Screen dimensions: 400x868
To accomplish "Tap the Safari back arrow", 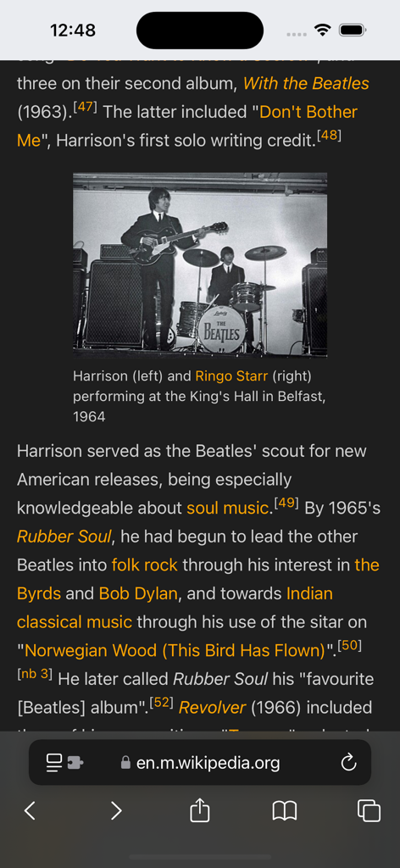I will point(30,811).
